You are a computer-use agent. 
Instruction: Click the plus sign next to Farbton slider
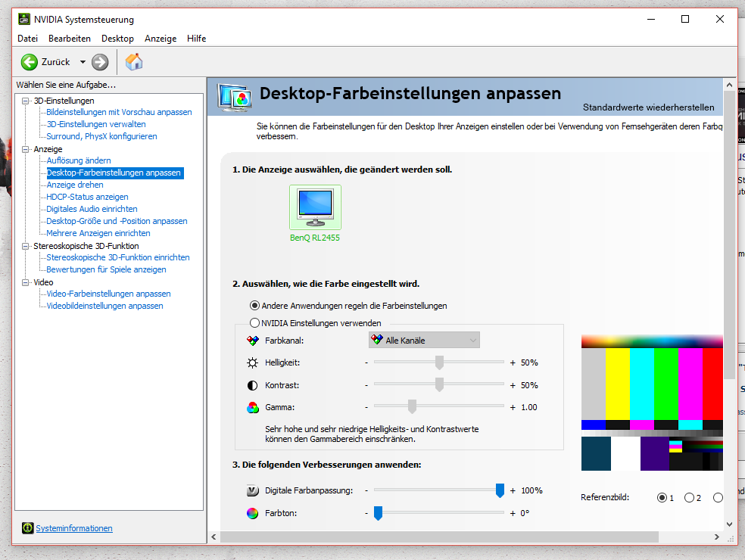click(x=513, y=513)
